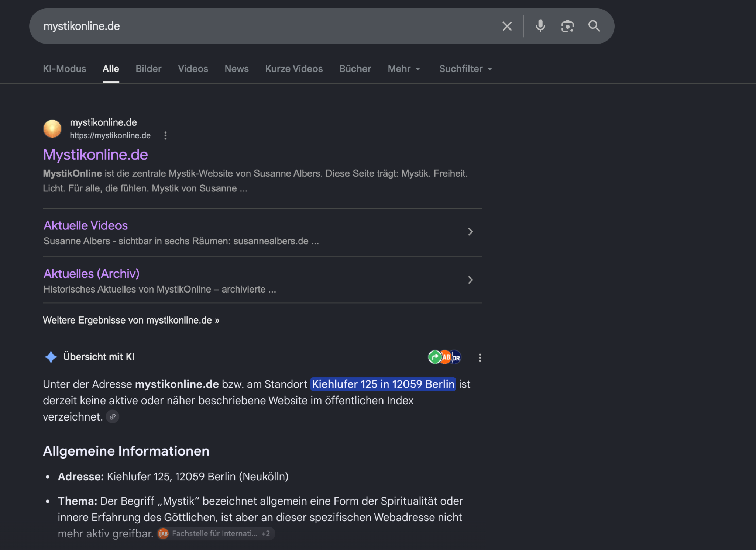756x550 pixels.
Task: Click the https://mystikonline.de URL text
Action: (x=110, y=135)
